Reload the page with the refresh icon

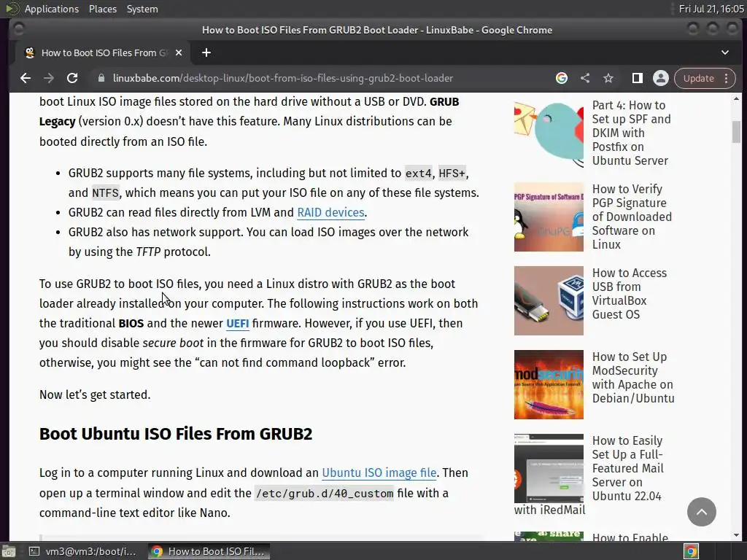click(x=72, y=78)
